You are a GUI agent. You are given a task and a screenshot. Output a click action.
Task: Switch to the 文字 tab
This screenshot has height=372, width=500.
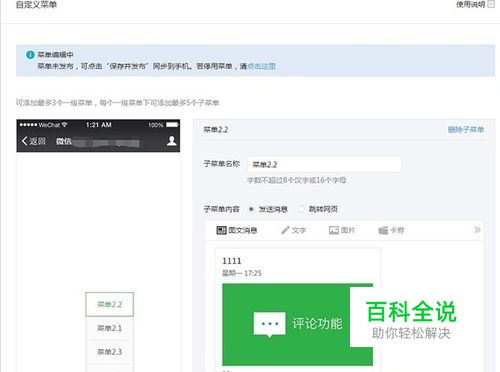[293, 230]
